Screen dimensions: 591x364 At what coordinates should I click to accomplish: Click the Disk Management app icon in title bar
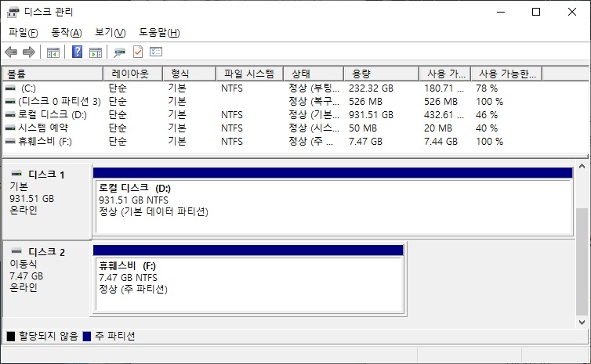[13, 12]
